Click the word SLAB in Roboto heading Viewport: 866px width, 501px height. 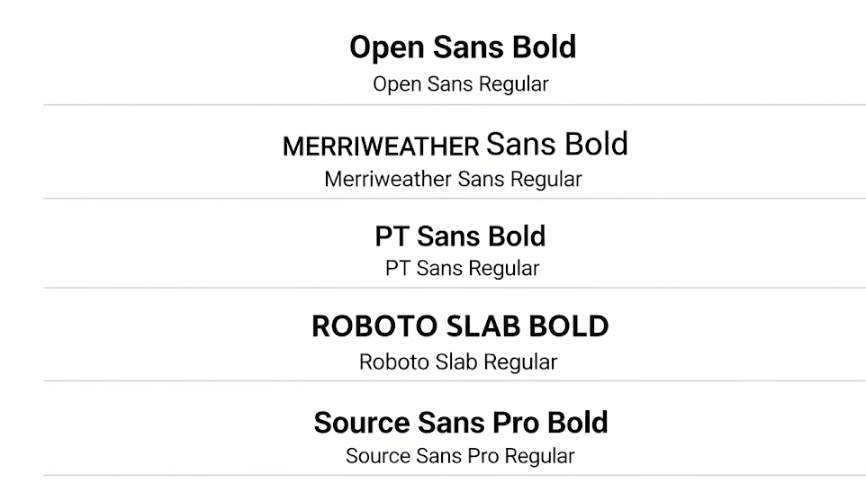483,326
